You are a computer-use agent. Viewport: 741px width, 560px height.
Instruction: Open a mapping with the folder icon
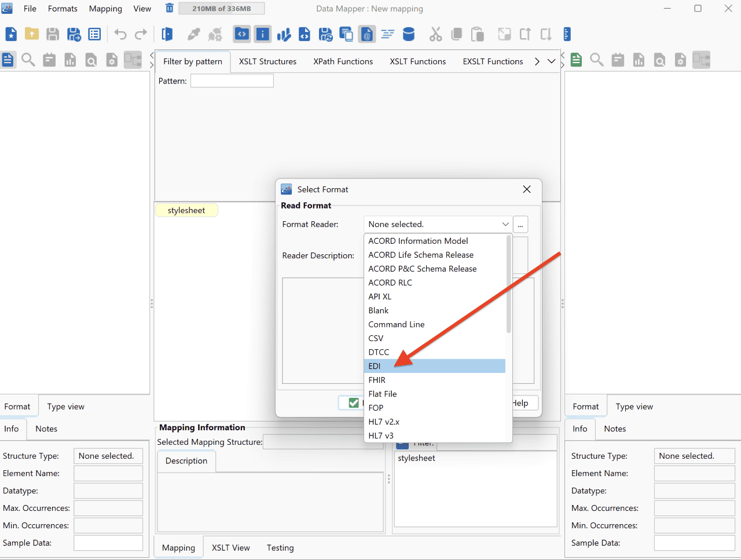click(x=32, y=34)
